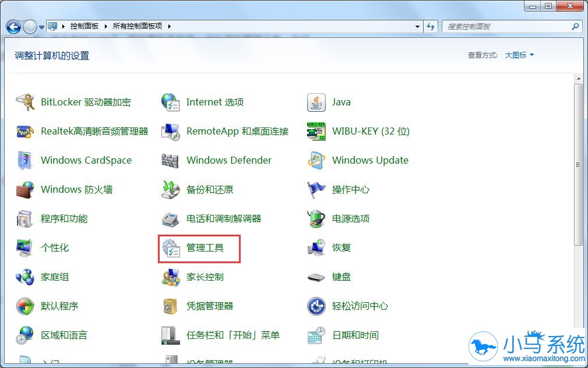Click the 键盘 text link
This screenshot has width=588, height=368.
click(x=341, y=277)
